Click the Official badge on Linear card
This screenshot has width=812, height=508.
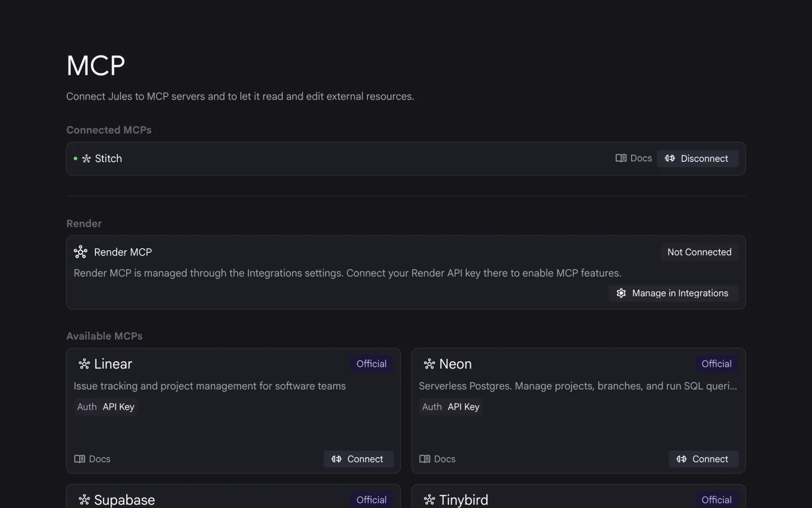tap(371, 364)
